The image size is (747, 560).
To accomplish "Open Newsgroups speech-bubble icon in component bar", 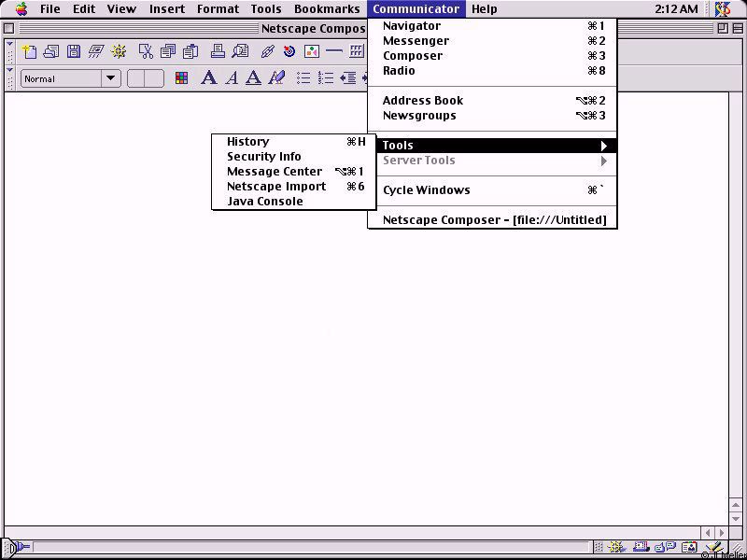I will [x=665, y=547].
